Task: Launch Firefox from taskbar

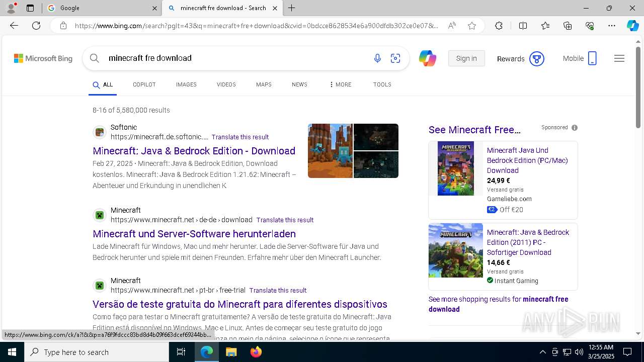Action: 256,352
